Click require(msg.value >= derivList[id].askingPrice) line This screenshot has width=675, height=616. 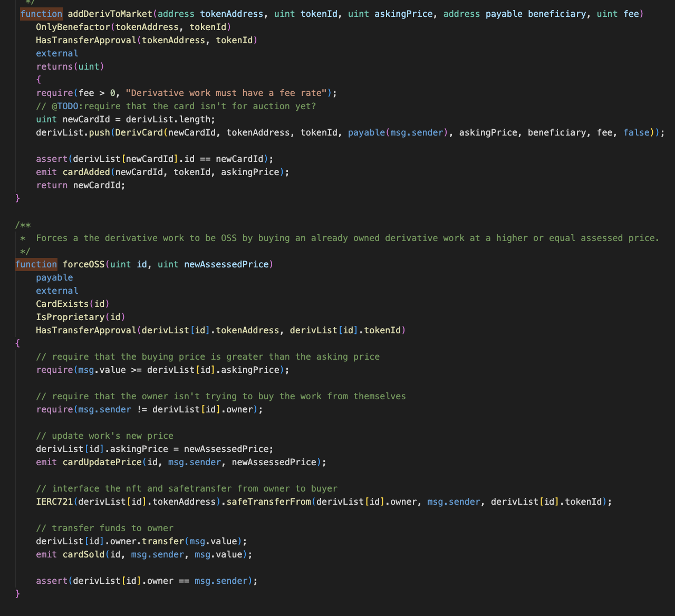tap(162, 370)
